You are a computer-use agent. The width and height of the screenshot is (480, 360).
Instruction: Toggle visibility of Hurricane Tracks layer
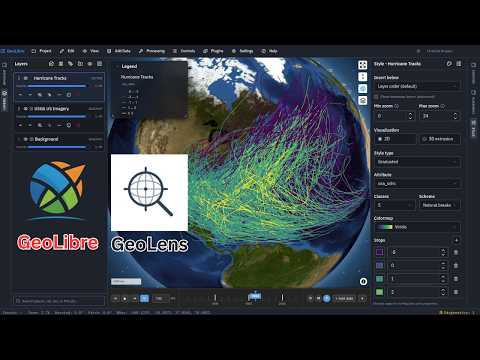click(x=26, y=78)
